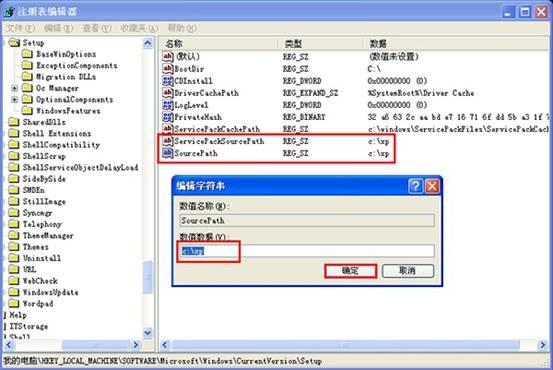Click the string icon of ServicePackSourcePath value
The image size is (553, 370).
[x=168, y=141]
